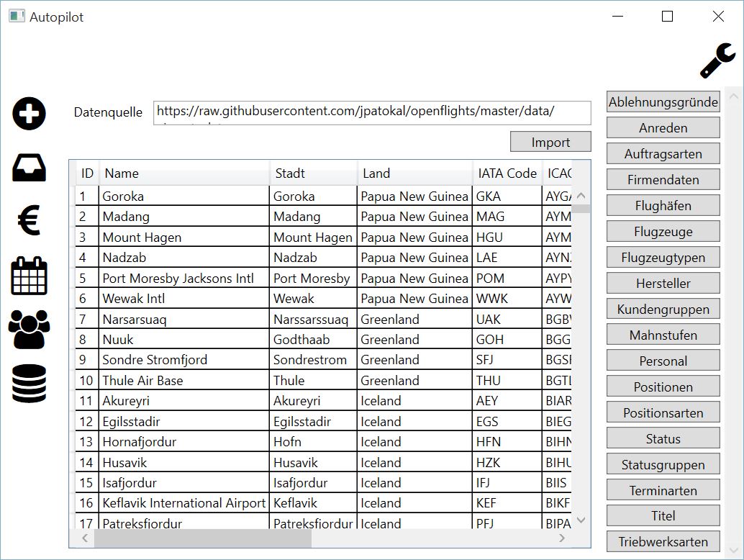Screen dimensions: 744x560
Task: Open Triebwerksarten
Action: point(663,541)
